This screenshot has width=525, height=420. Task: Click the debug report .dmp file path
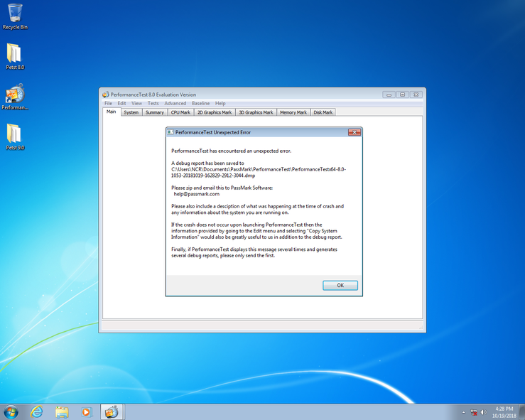point(259,173)
